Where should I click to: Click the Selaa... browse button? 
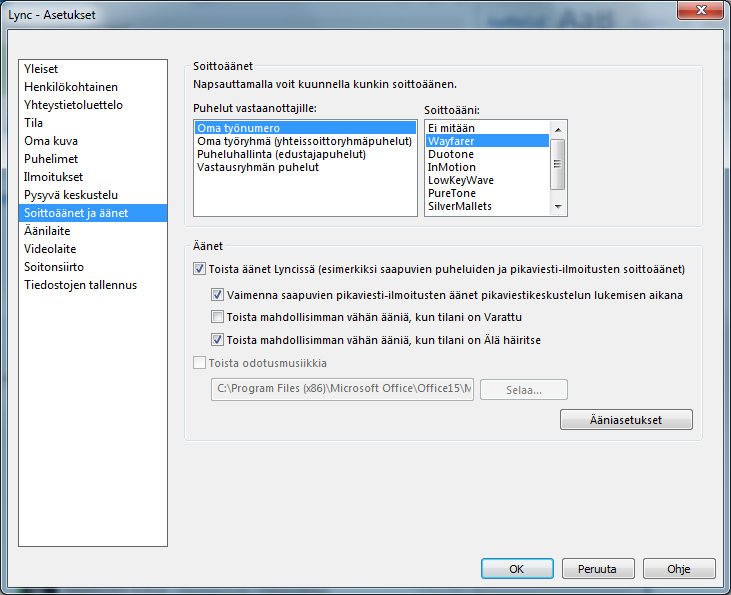click(x=524, y=390)
